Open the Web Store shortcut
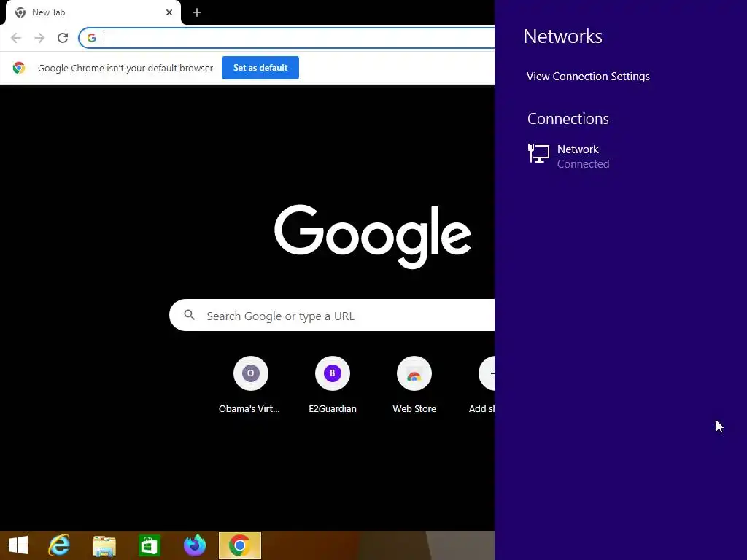 tap(414, 385)
